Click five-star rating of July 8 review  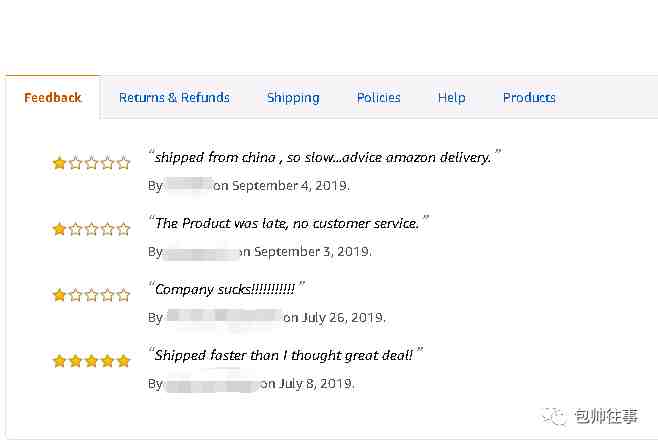tap(91, 361)
